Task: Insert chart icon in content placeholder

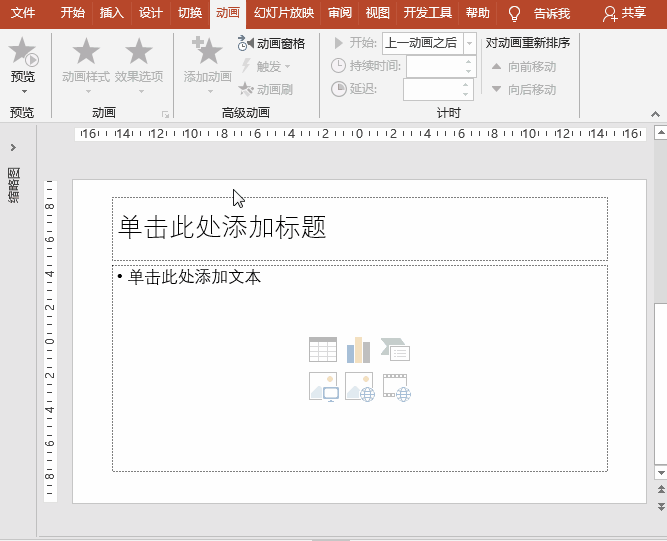Action: 359,350
